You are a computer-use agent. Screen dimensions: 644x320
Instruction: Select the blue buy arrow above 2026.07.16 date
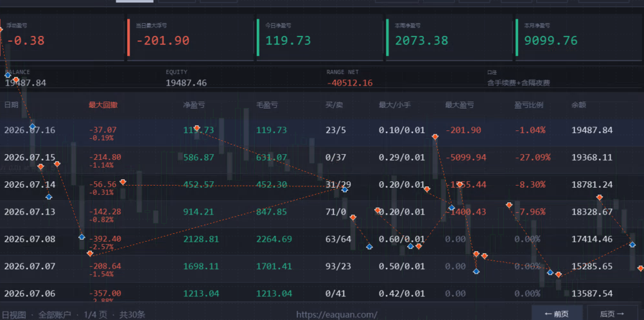[x=33, y=126]
